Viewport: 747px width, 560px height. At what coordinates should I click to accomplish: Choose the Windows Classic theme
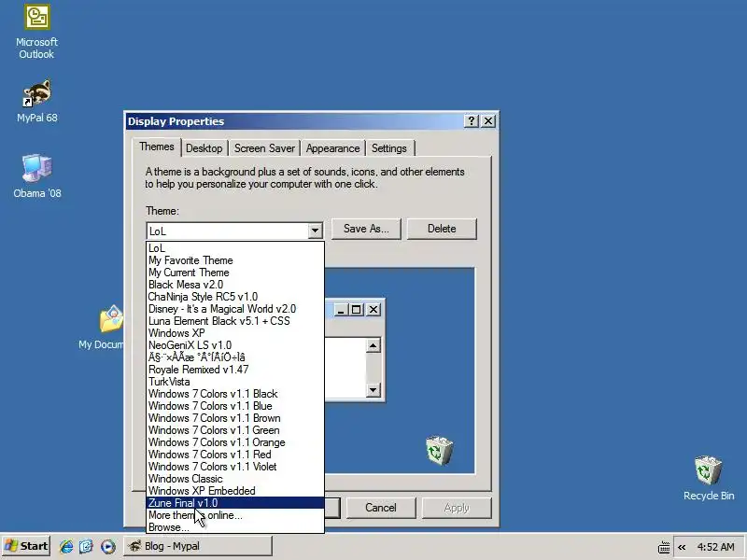(x=235, y=479)
